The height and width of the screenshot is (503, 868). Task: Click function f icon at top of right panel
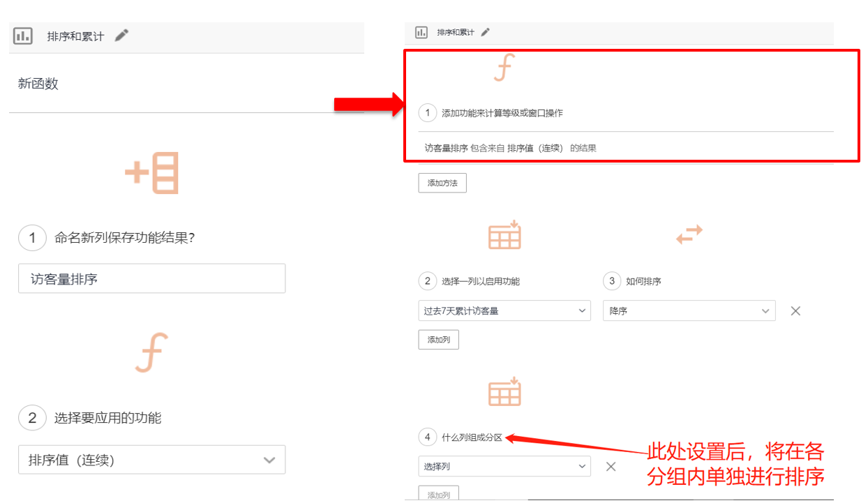[x=503, y=68]
